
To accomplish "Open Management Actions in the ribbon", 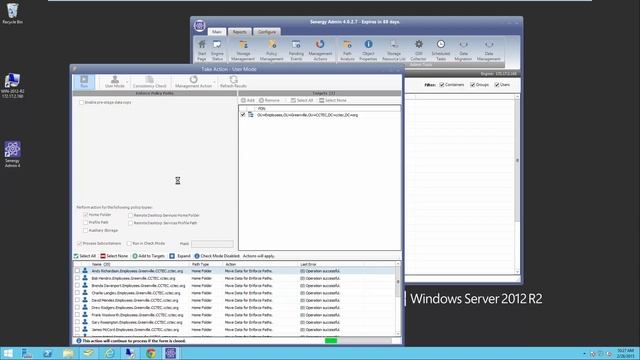I will (320, 51).
